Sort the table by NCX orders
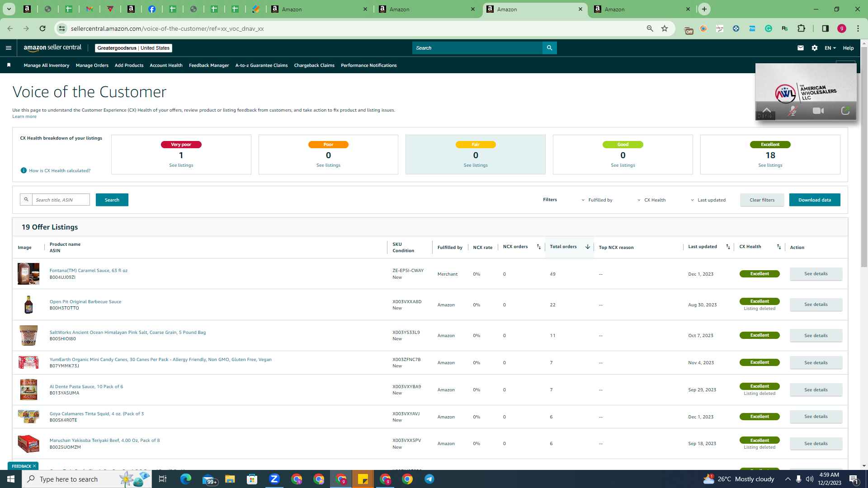 point(538,247)
